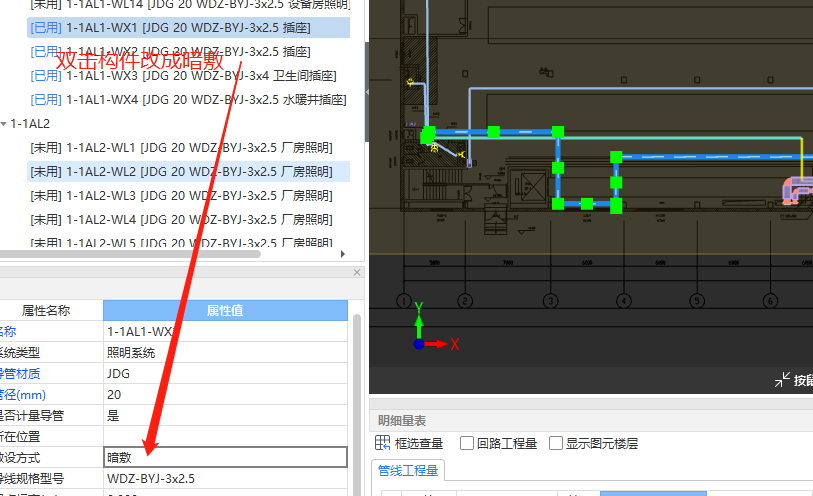Click the name value 1-1AL1-WX1 cell
Image resolution: width=813 pixels, height=496 pixels.
[225, 331]
